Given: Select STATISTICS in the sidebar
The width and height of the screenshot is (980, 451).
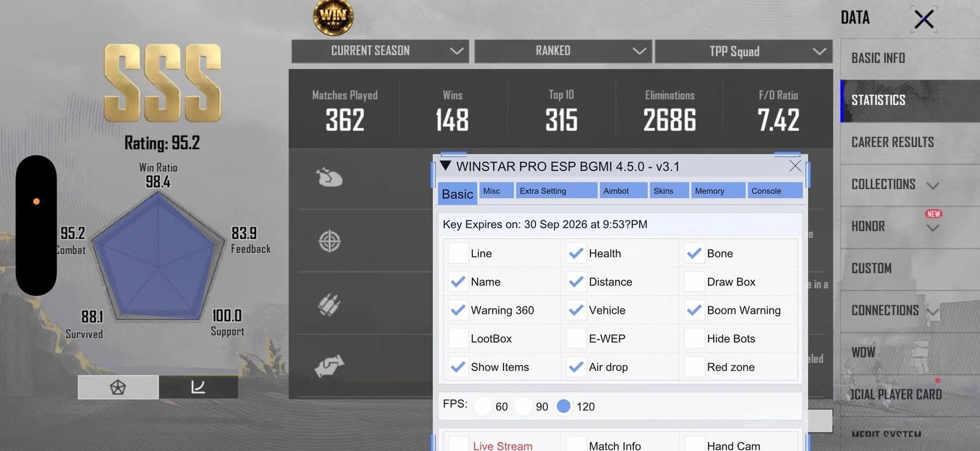Looking at the screenshot, I should (910, 100).
